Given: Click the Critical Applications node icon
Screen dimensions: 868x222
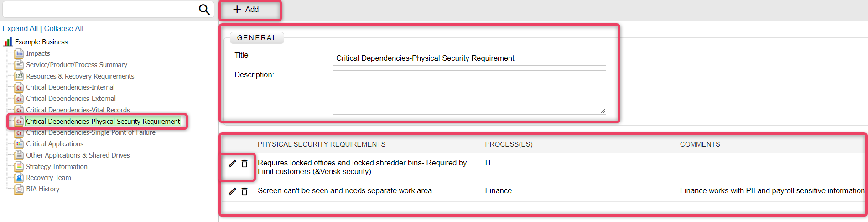Looking at the screenshot, I should 19,144.
